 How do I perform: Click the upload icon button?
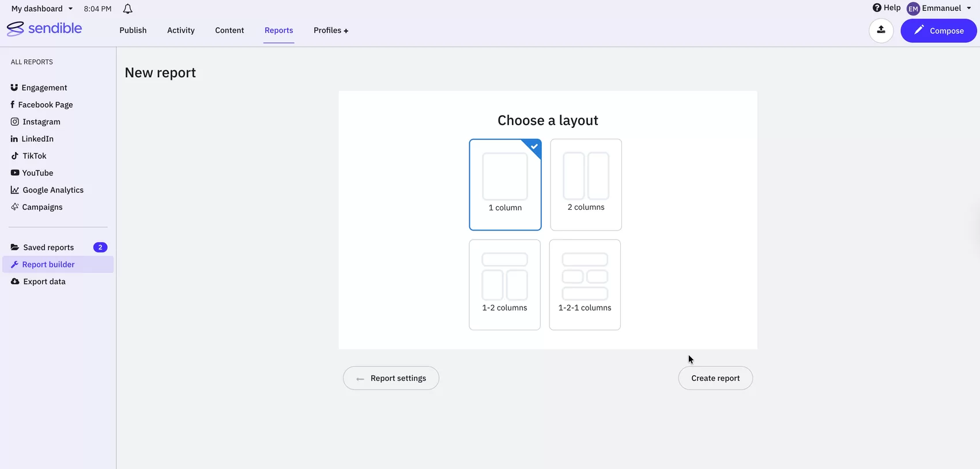coord(881,31)
